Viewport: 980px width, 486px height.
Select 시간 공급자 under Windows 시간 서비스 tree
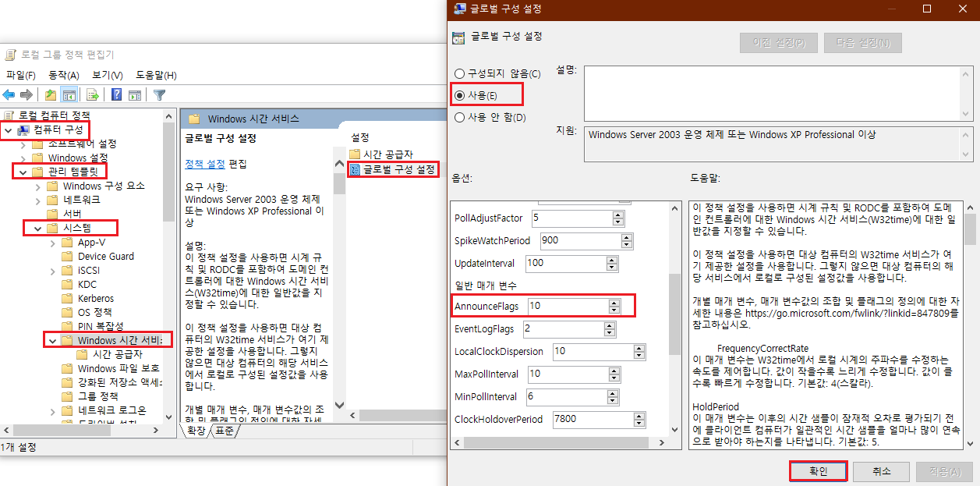coord(117,354)
